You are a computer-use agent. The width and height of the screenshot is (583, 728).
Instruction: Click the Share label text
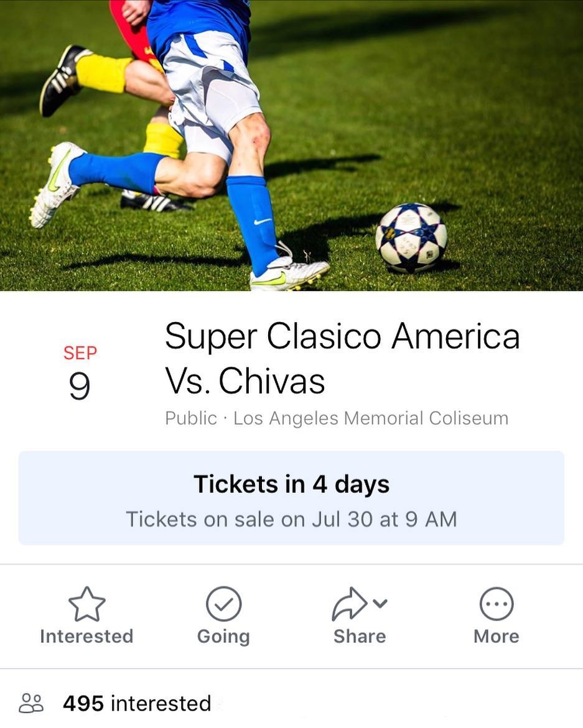(360, 636)
